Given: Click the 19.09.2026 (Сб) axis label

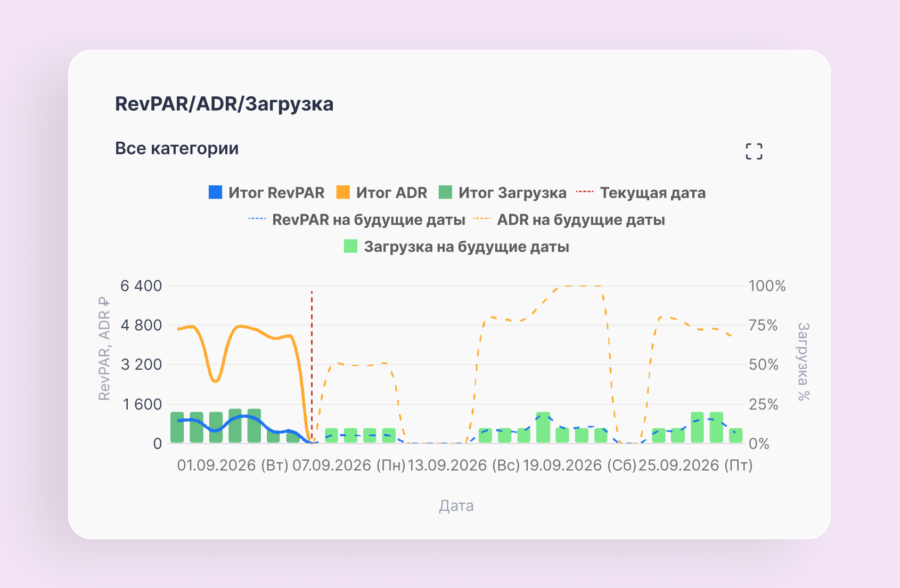Looking at the screenshot, I should (579, 466).
